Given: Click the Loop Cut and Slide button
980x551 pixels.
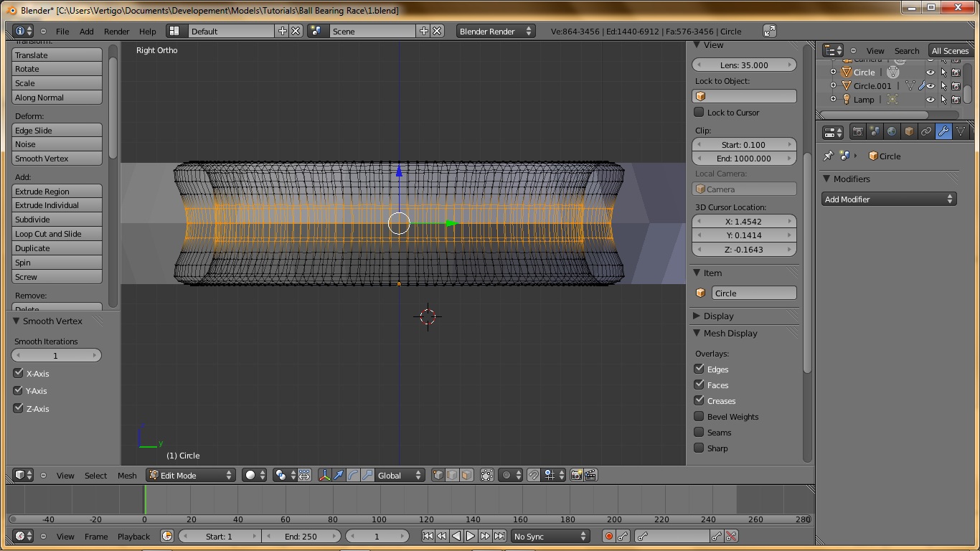Looking at the screenshot, I should pos(57,234).
